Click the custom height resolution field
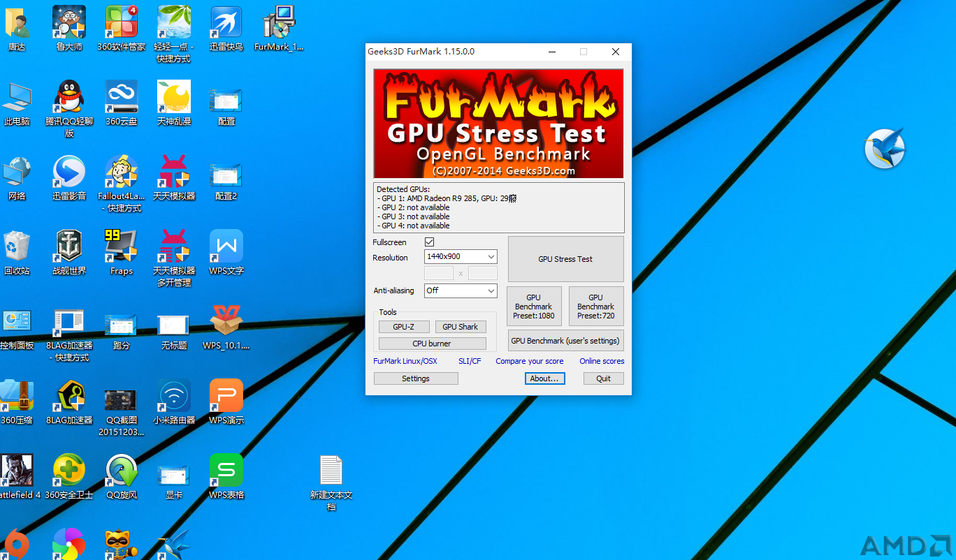 coord(483,273)
